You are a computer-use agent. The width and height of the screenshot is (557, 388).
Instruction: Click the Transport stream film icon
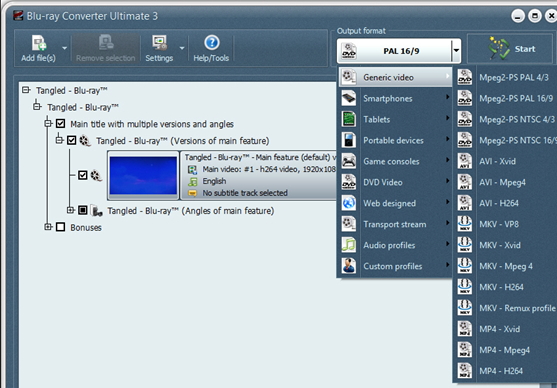(349, 224)
